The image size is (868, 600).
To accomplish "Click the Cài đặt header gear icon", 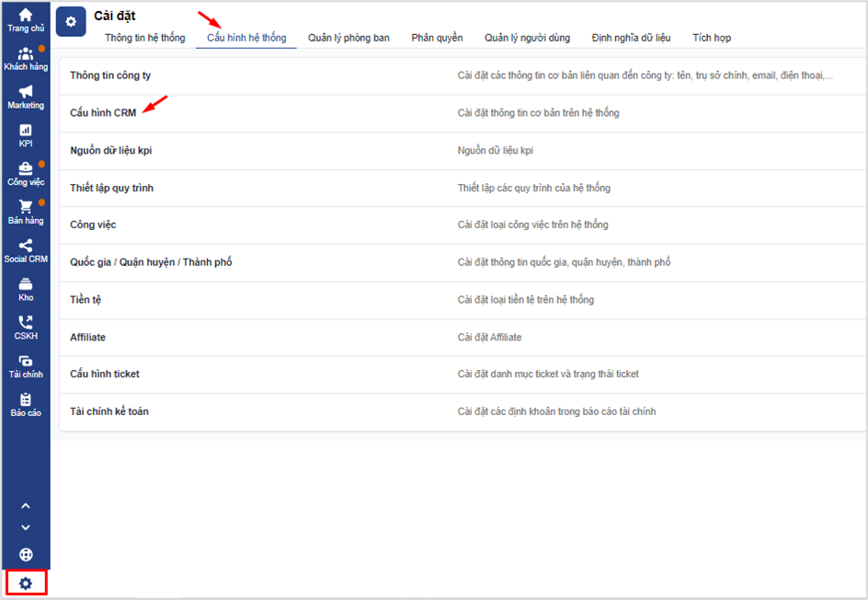I will (x=71, y=21).
